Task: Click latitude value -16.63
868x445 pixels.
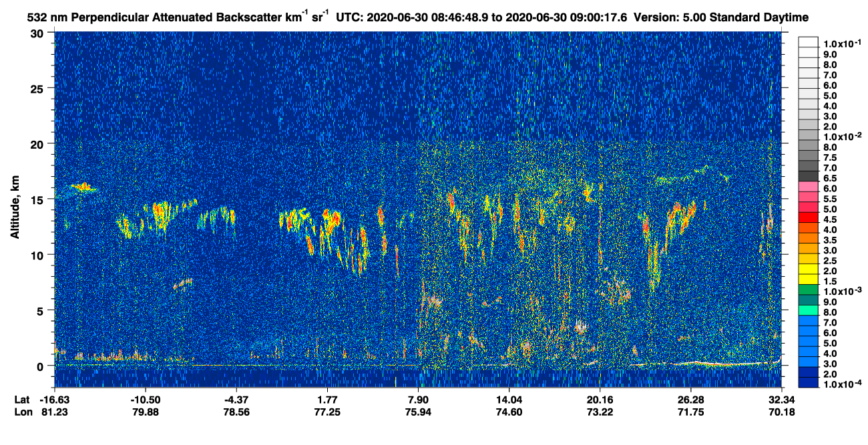Action: (x=54, y=399)
